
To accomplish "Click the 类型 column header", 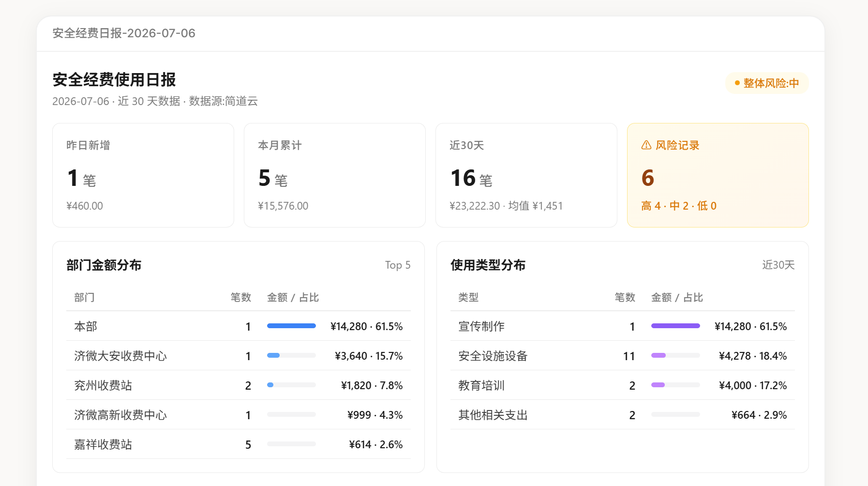I will (x=468, y=297).
